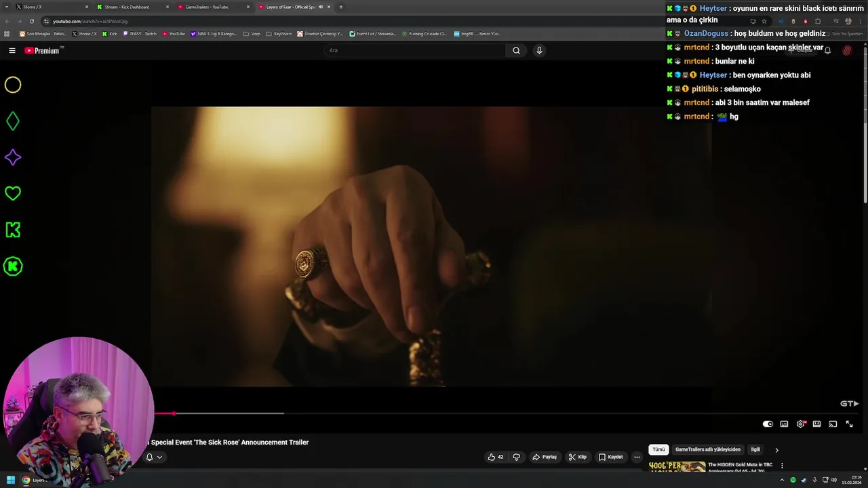Click the green Kick K logo
Viewport: 868px width, 488px height.
[13, 230]
